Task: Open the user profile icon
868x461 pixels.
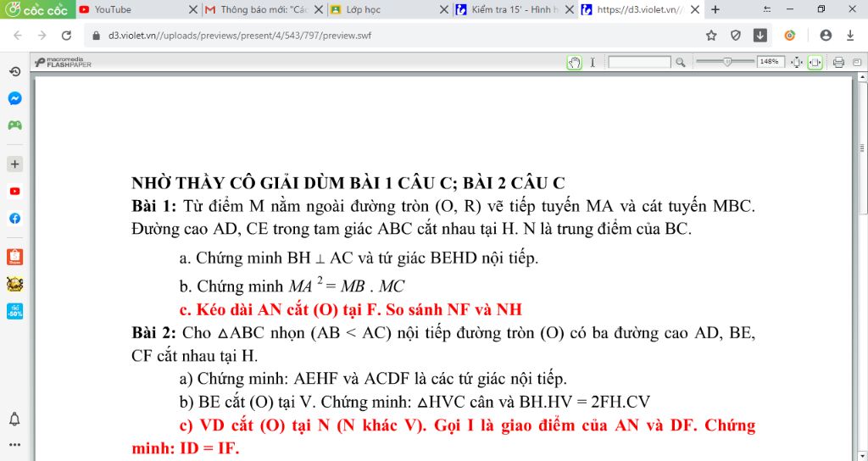Action: point(826,36)
